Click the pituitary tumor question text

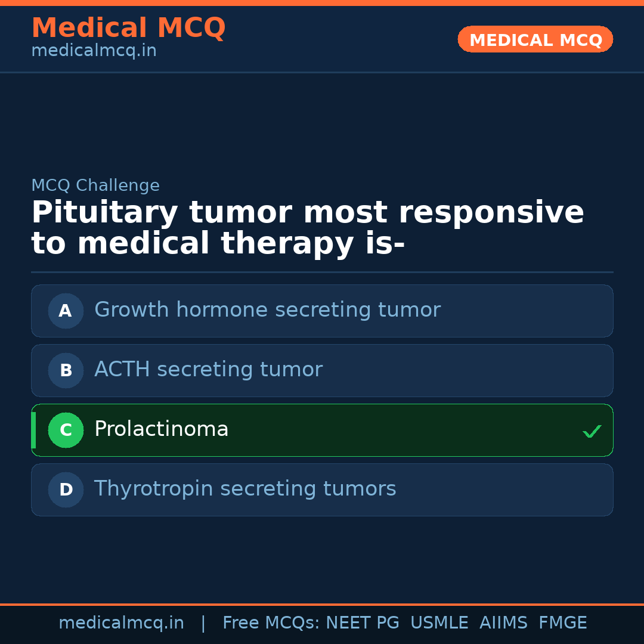(307, 228)
